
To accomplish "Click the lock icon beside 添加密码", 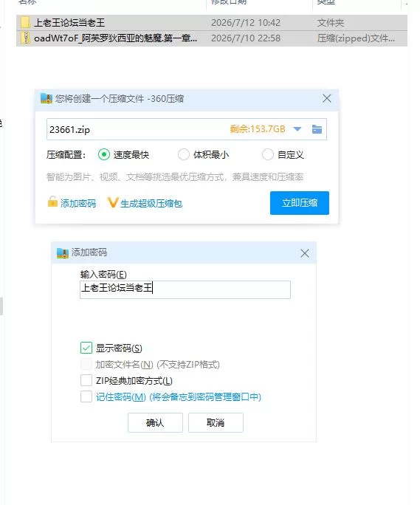I will point(52,202).
